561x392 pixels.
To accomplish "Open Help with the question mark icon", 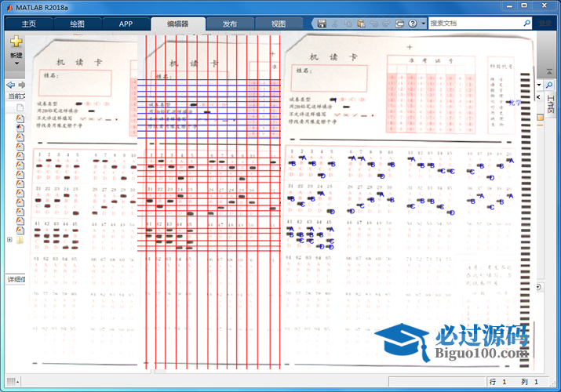I will coord(413,24).
